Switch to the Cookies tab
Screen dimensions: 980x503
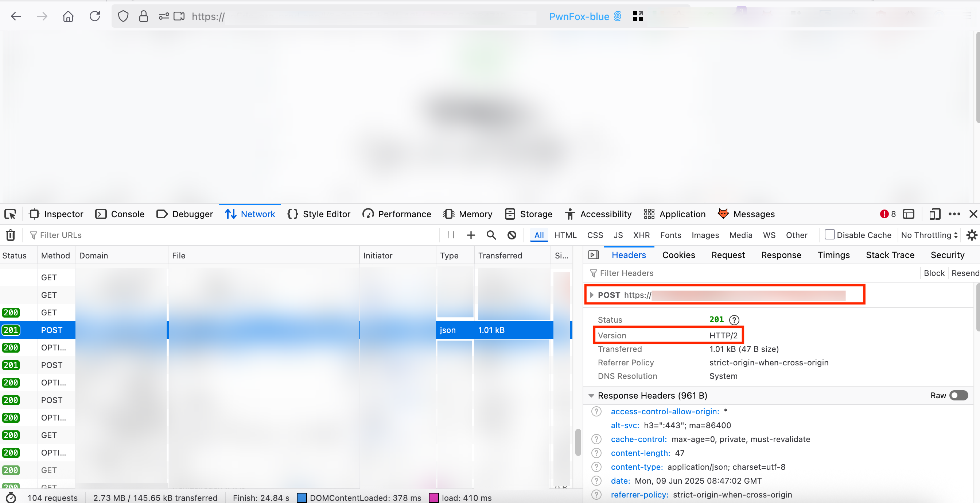(679, 255)
